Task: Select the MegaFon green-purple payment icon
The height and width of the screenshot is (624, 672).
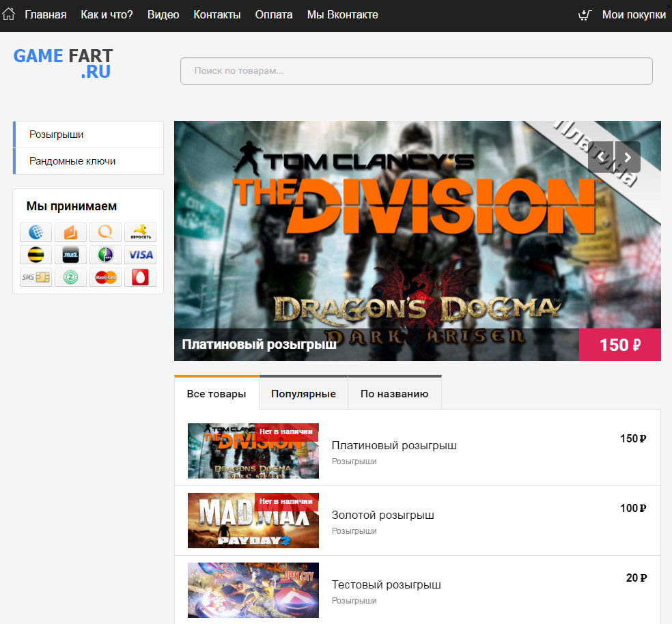Action: 105,255
